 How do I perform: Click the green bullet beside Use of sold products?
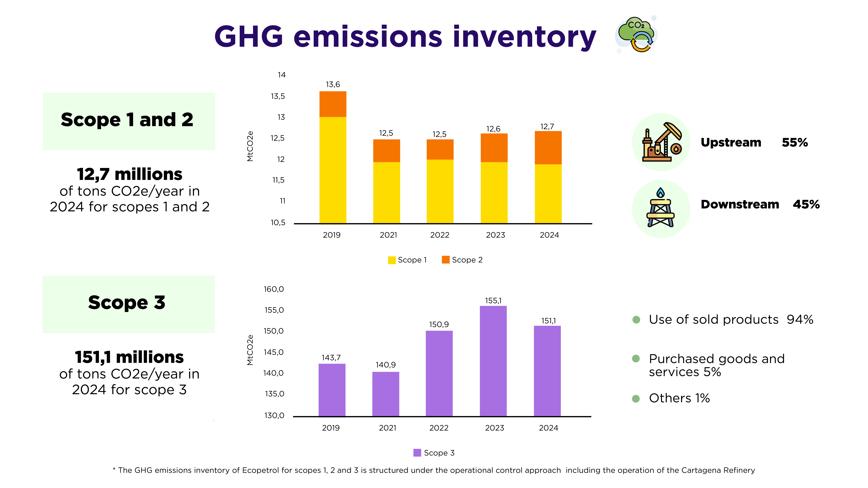click(636, 320)
